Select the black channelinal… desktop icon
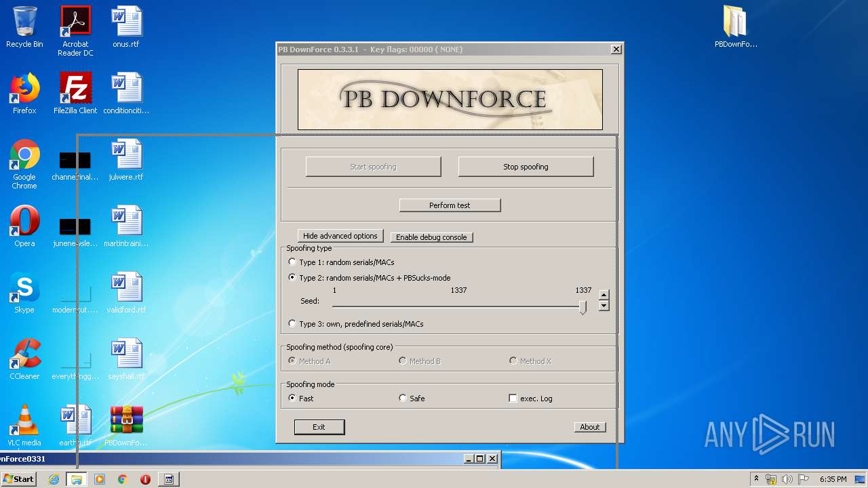Image resolution: width=868 pixels, height=488 pixels. [75, 160]
